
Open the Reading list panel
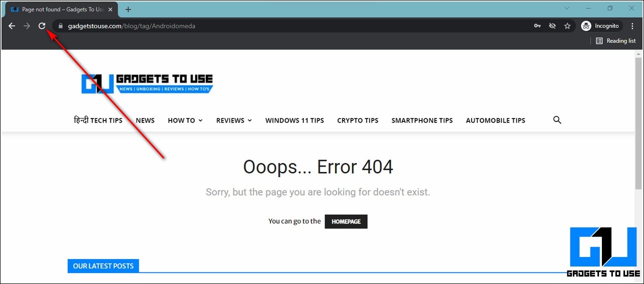[x=615, y=41]
